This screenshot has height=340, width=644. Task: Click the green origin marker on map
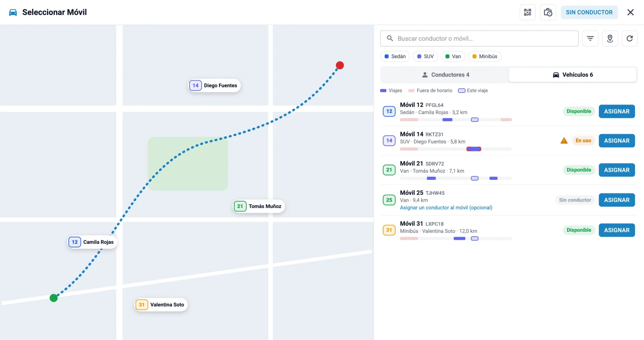coord(54,298)
